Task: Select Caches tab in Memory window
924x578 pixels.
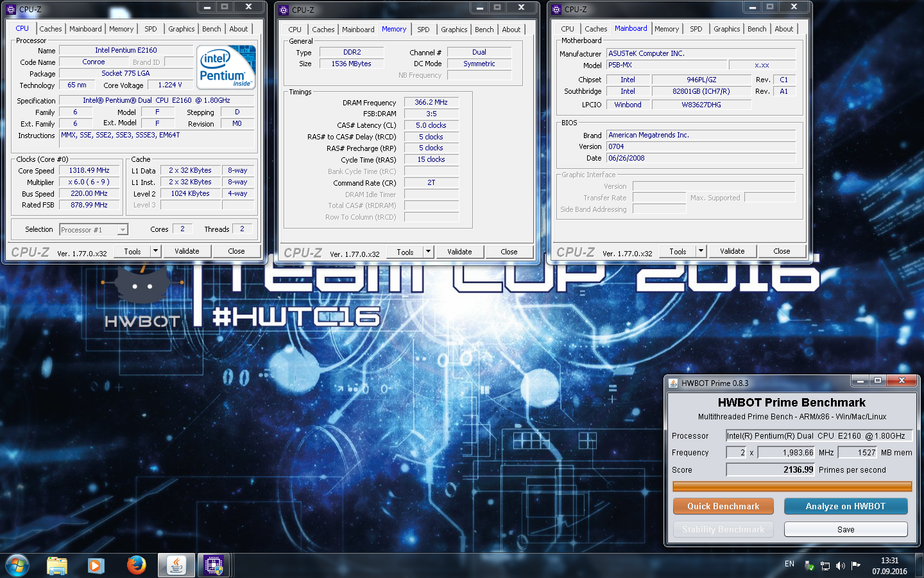Action: pos(323,30)
